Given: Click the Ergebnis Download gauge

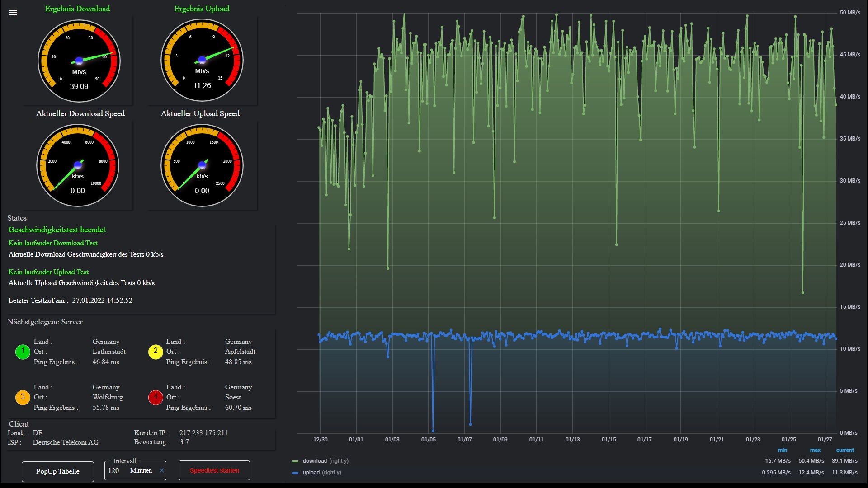Looking at the screenshot, I should click(79, 61).
